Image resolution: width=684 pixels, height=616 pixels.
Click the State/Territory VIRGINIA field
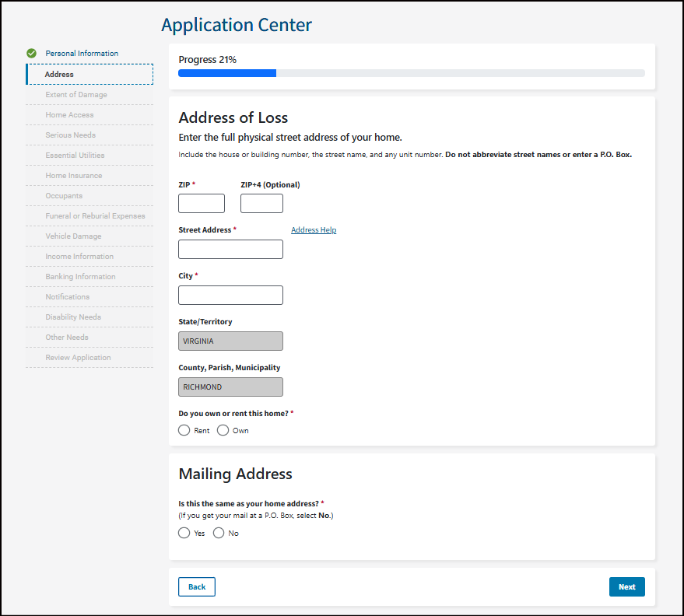point(230,341)
